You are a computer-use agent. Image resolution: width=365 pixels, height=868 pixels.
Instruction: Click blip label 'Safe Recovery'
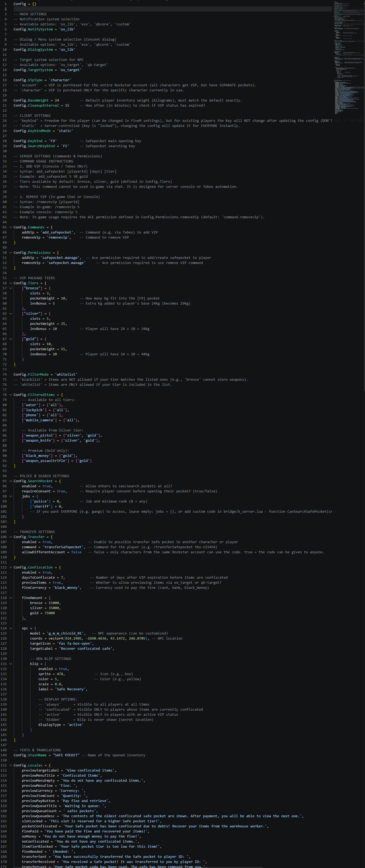(70, 690)
